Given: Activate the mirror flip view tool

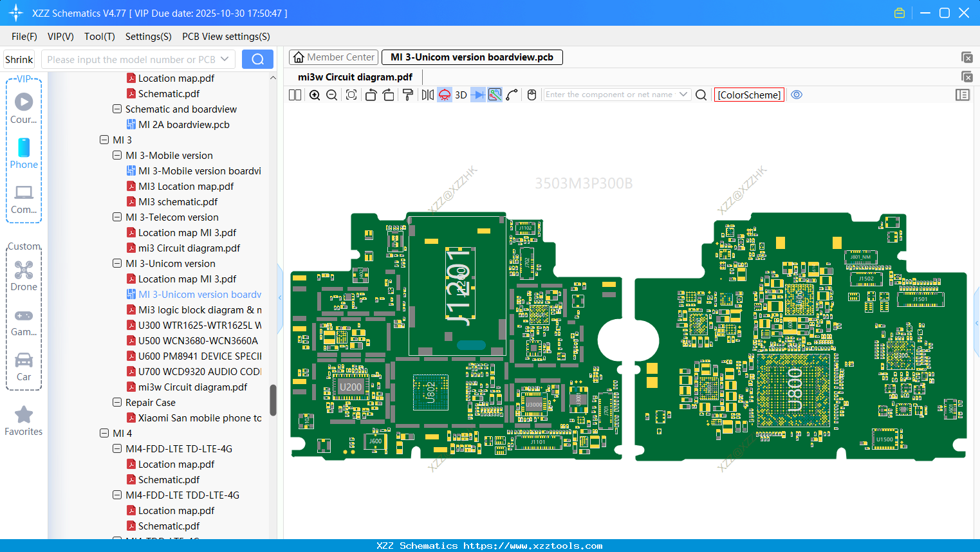Looking at the screenshot, I should point(427,95).
